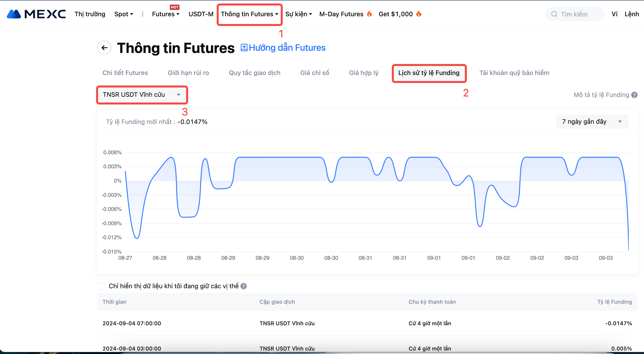
Task: Open the TNSR USDT Vĩnh cửu dropdown
Action: [142, 95]
